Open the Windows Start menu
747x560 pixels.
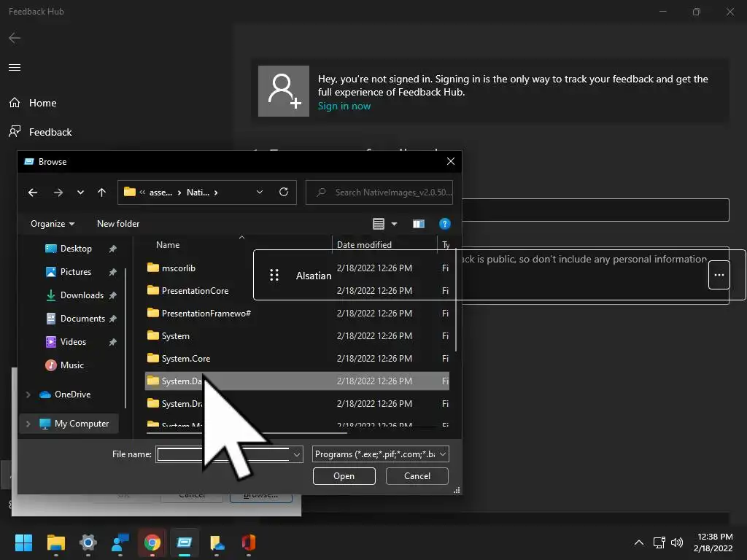coord(23,542)
